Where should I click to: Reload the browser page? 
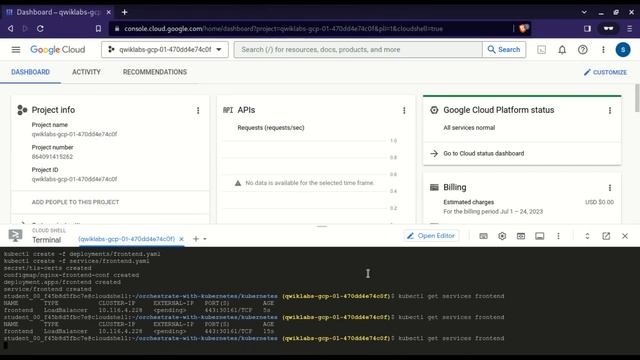pos(40,29)
